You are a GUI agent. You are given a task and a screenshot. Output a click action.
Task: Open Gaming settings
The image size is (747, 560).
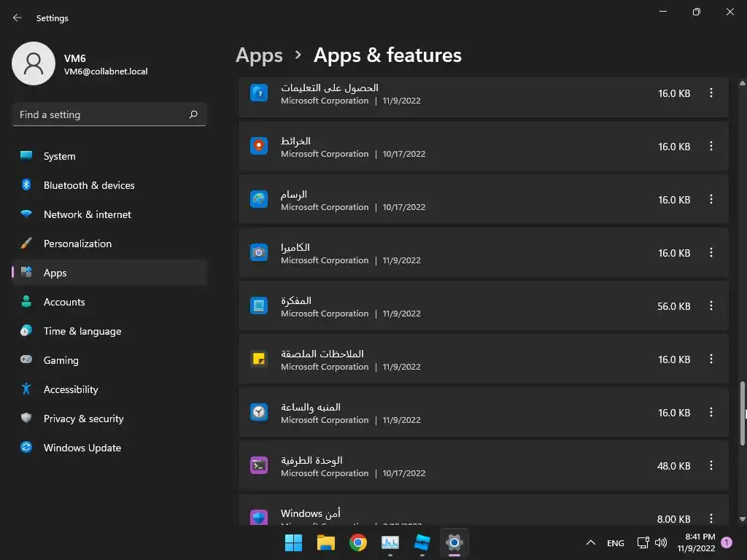(109, 360)
